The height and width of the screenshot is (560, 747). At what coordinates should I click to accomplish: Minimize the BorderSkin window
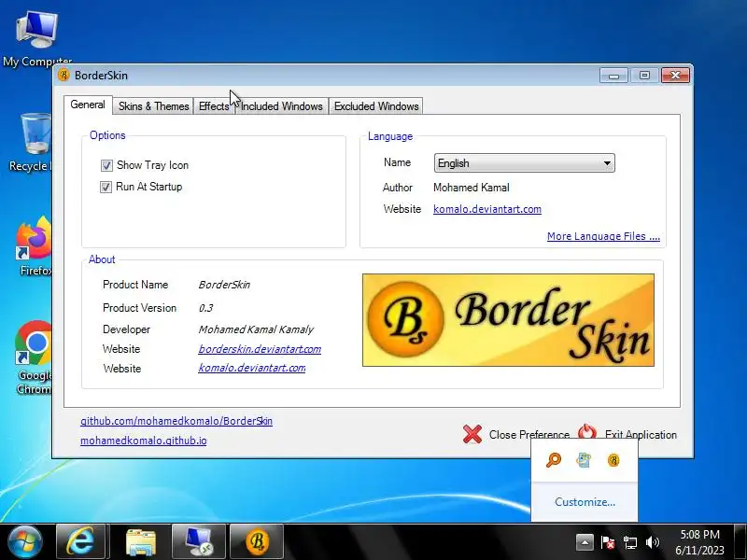pos(613,76)
